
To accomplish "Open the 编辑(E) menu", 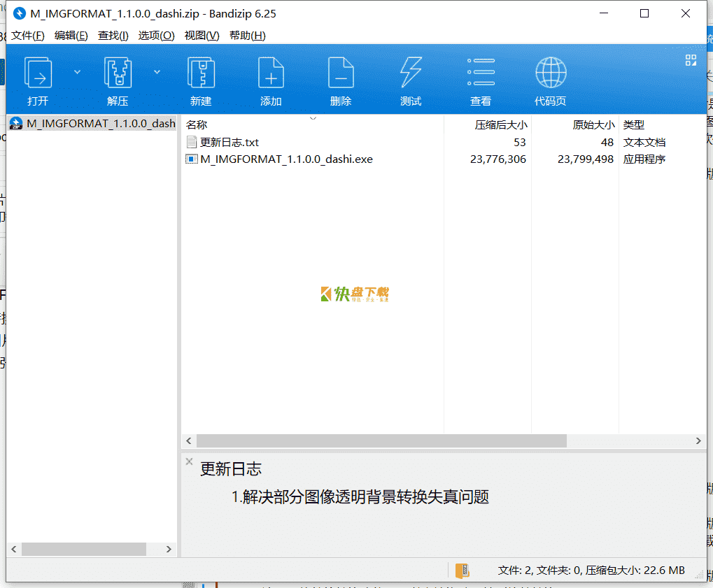I will tap(71, 36).
